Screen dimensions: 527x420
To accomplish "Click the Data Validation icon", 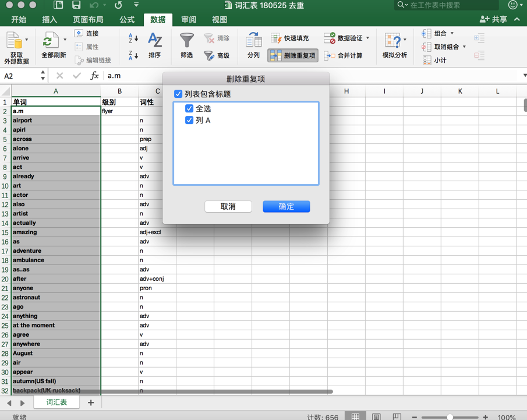I will 330,38.
